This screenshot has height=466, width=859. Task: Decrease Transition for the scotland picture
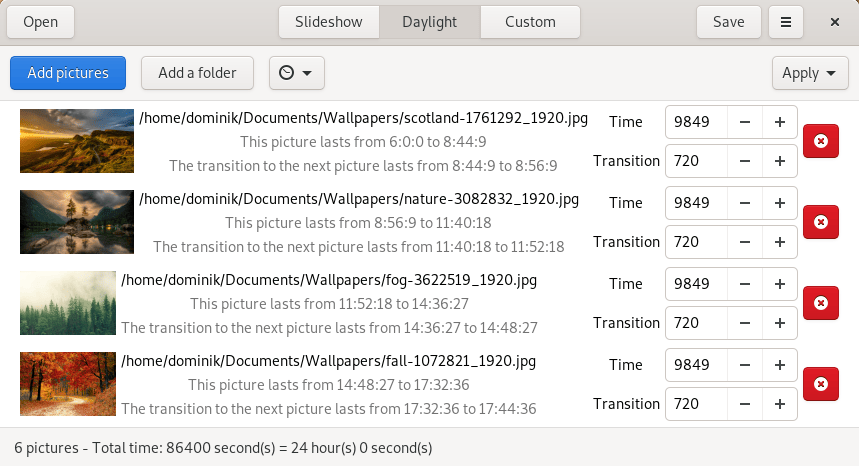click(745, 161)
